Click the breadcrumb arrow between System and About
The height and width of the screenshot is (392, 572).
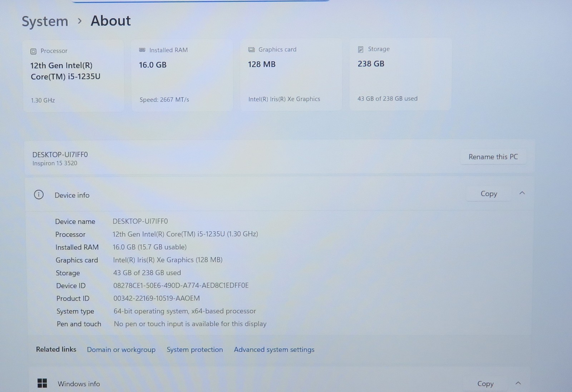pos(80,21)
